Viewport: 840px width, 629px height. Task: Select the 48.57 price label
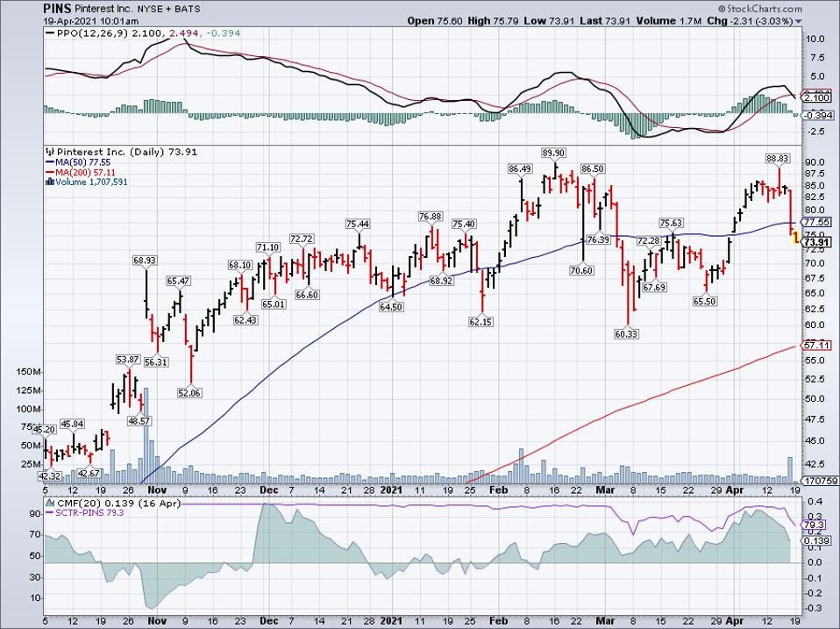coord(139,421)
